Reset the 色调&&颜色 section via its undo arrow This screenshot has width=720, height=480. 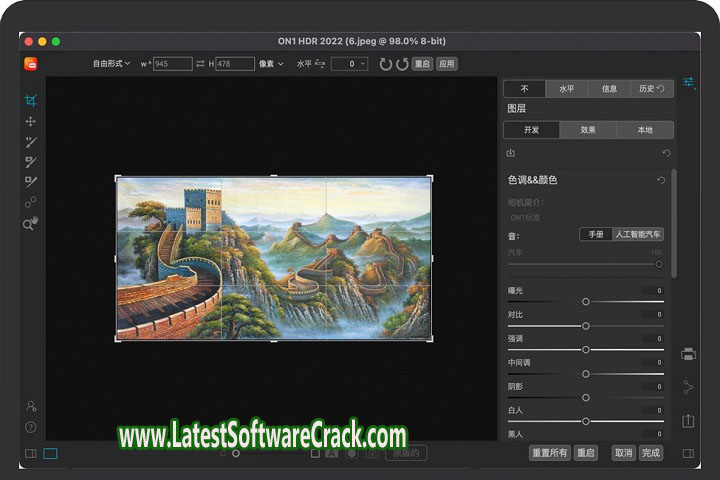tap(661, 180)
